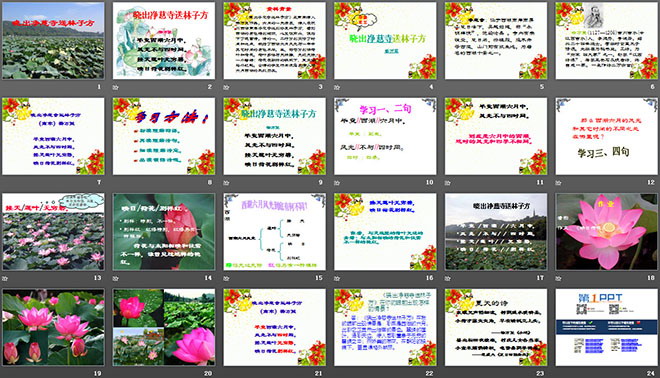Click slide number label '1'

coord(99,87)
